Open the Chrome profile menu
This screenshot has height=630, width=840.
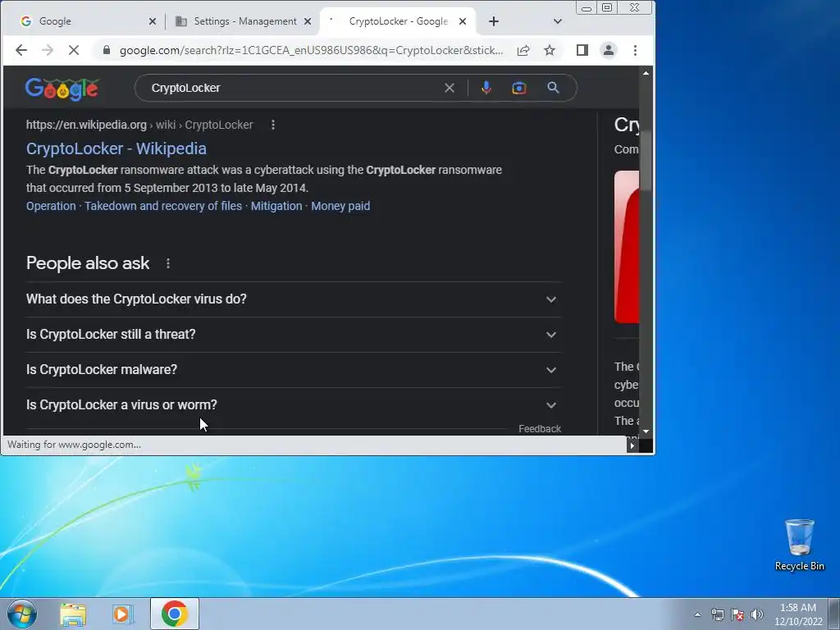(x=609, y=50)
